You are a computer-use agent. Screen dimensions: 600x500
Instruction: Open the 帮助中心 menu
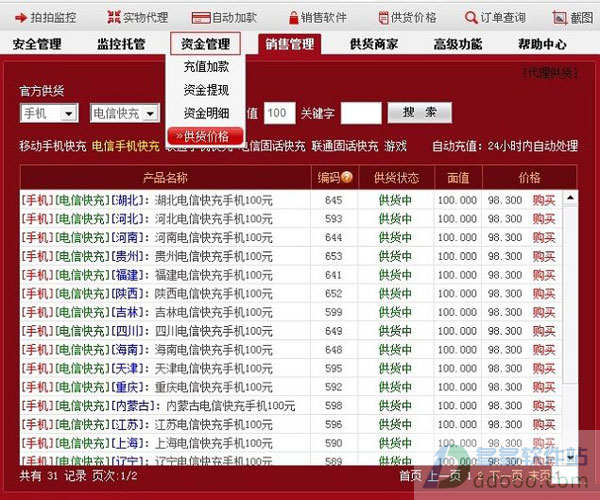point(542,44)
